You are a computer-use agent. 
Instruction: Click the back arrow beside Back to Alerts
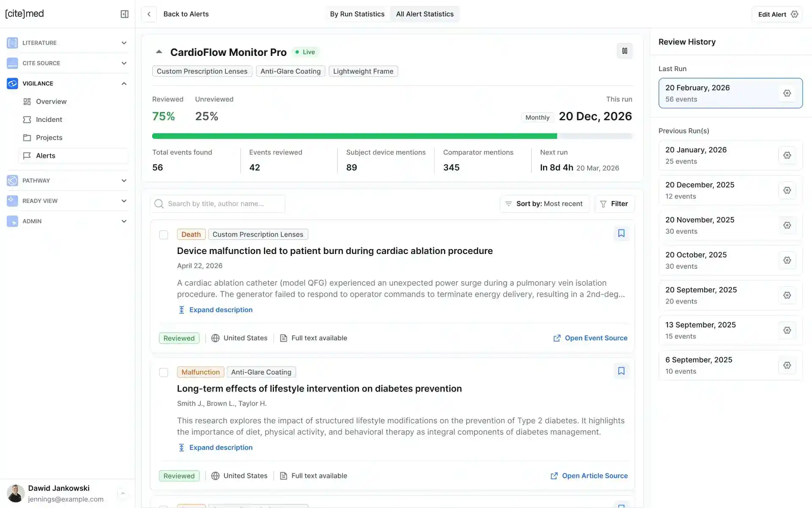coord(149,14)
